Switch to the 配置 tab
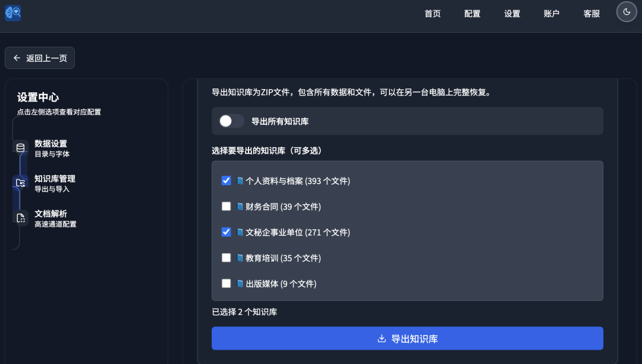642x364 pixels. [x=472, y=13]
